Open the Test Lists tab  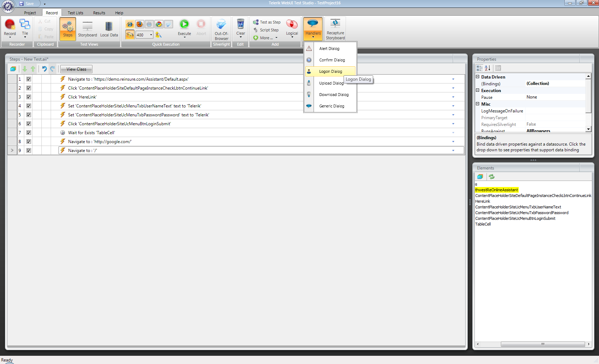(76, 13)
